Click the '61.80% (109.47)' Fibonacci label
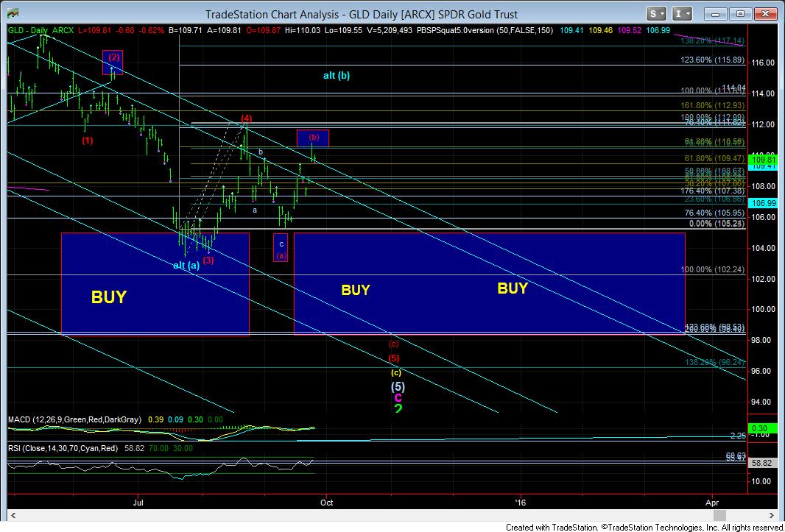This screenshot has width=785, height=532. pos(715,158)
